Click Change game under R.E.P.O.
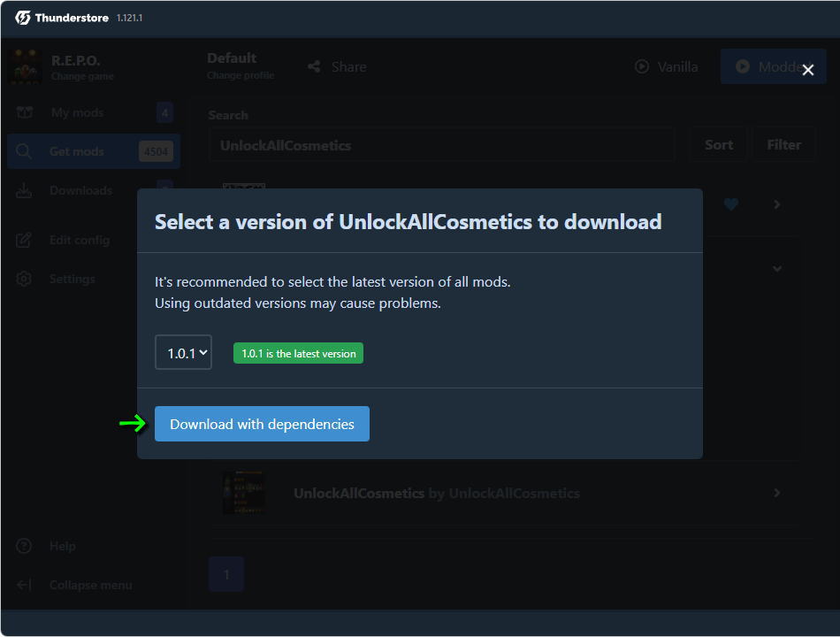 pos(82,76)
